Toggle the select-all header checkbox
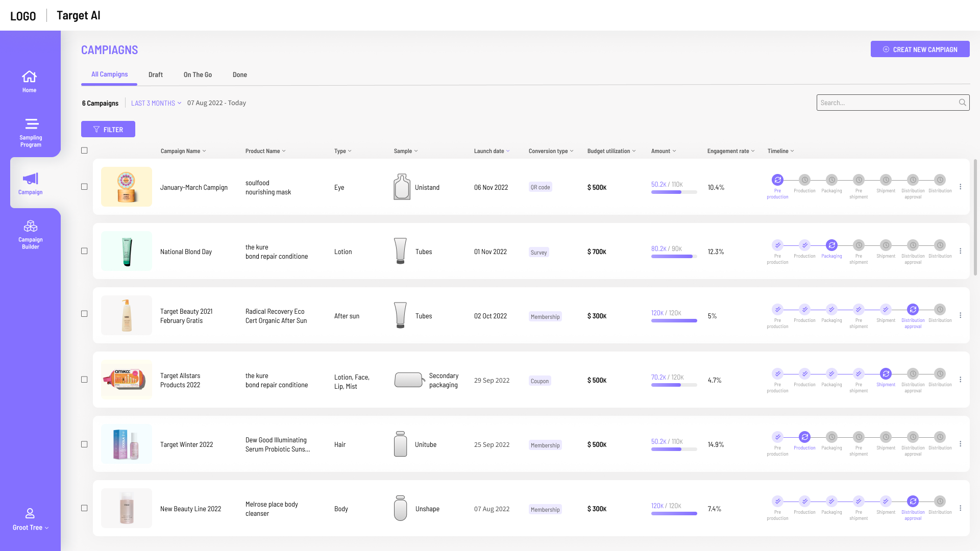 (84, 151)
